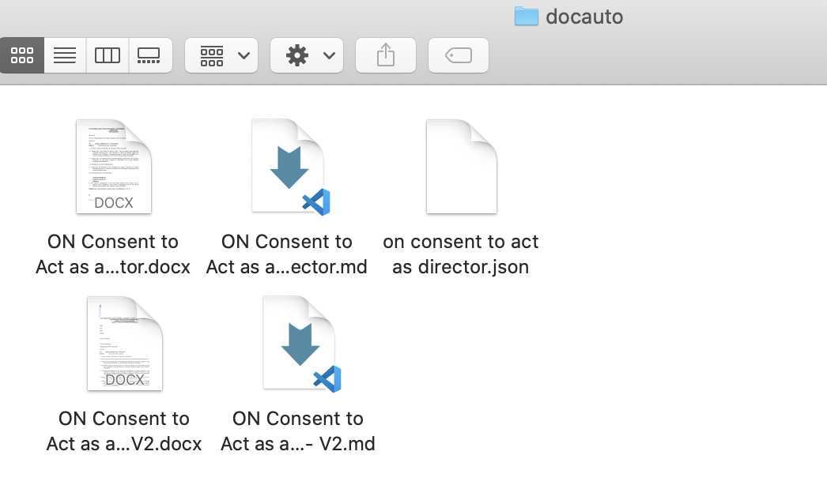Expand the grouping options dropdown chevron
Image resolution: width=827 pixels, height=504 pixels.
(x=244, y=55)
